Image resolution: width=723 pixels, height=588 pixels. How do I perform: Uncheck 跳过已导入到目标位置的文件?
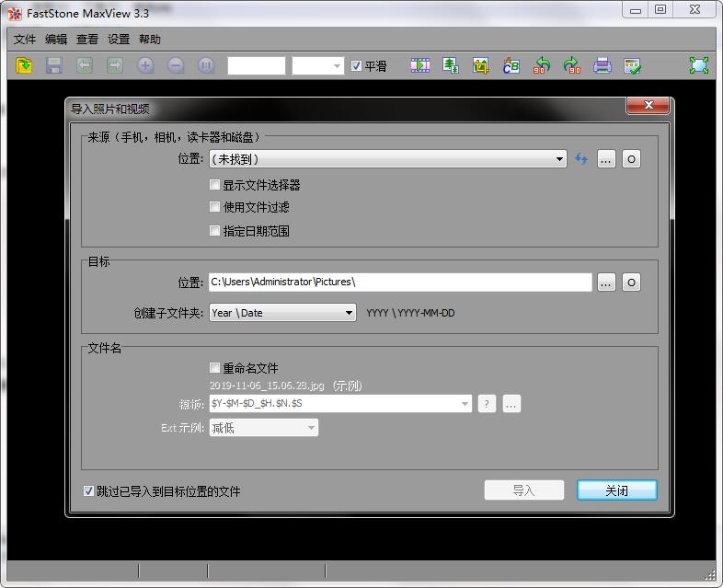pos(89,491)
